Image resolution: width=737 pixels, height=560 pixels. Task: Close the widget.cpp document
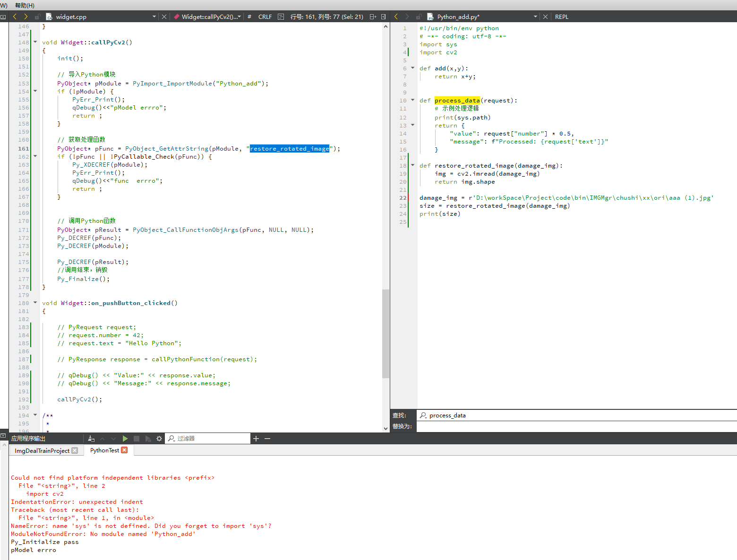coord(164,17)
